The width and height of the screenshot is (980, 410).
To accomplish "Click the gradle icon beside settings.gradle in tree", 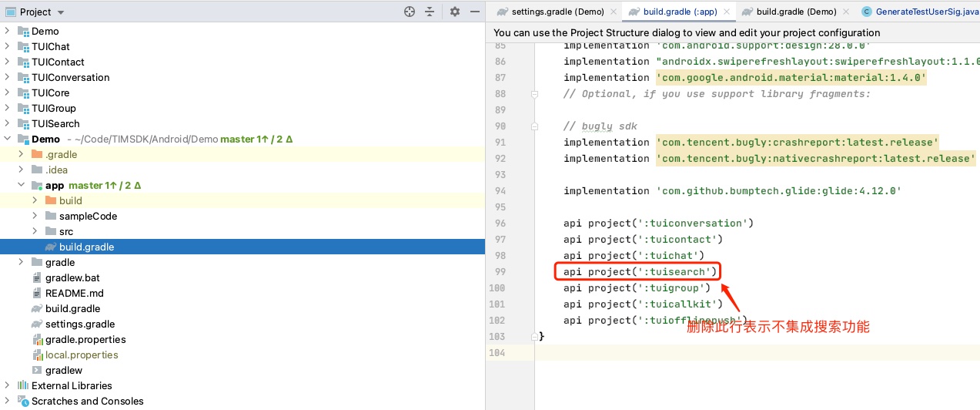I will [37, 324].
